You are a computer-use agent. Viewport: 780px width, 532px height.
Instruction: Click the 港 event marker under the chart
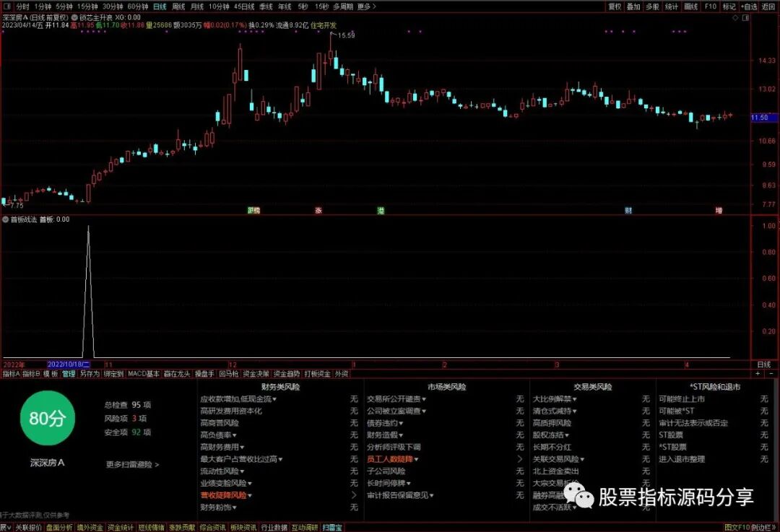pos(381,211)
